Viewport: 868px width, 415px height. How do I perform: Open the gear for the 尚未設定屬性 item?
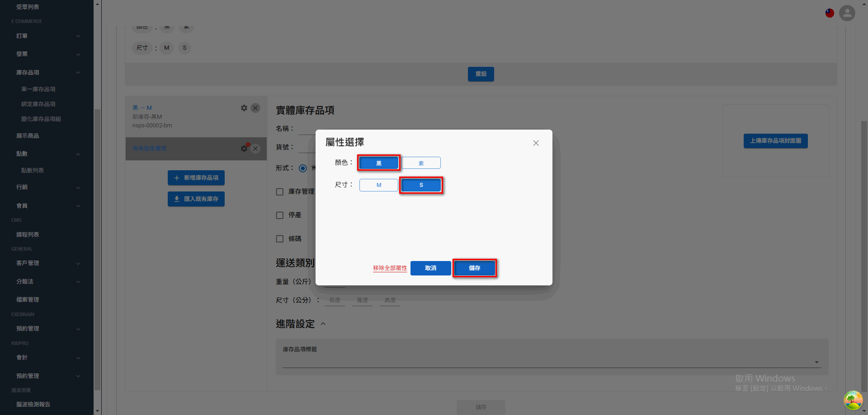(244, 148)
